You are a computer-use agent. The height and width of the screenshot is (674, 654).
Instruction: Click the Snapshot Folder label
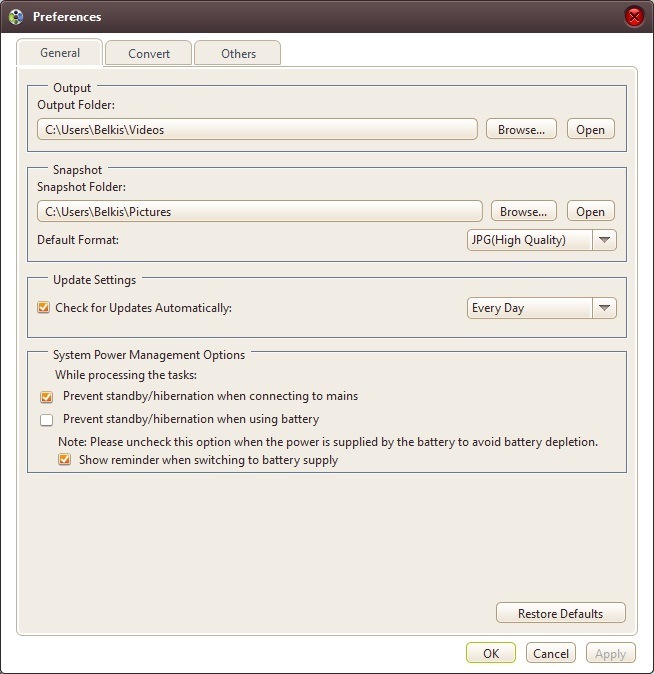point(82,187)
